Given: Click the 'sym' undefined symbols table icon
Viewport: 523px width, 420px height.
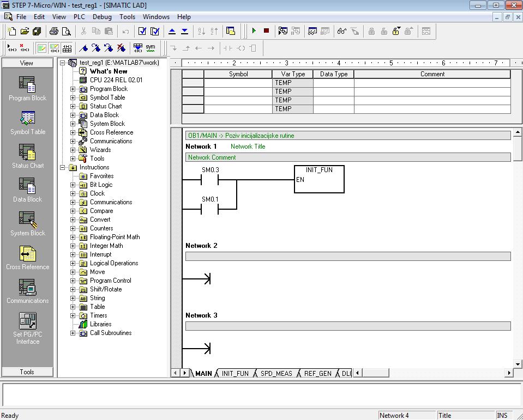Looking at the screenshot, I should [151, 48].
